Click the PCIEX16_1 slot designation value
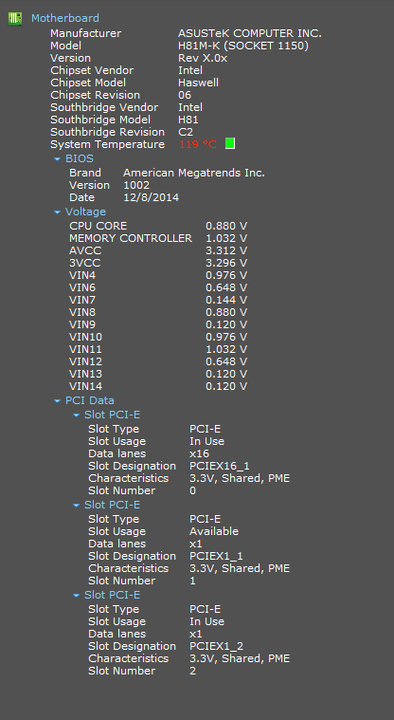394x720 pixels. click(x=220, y=466)
